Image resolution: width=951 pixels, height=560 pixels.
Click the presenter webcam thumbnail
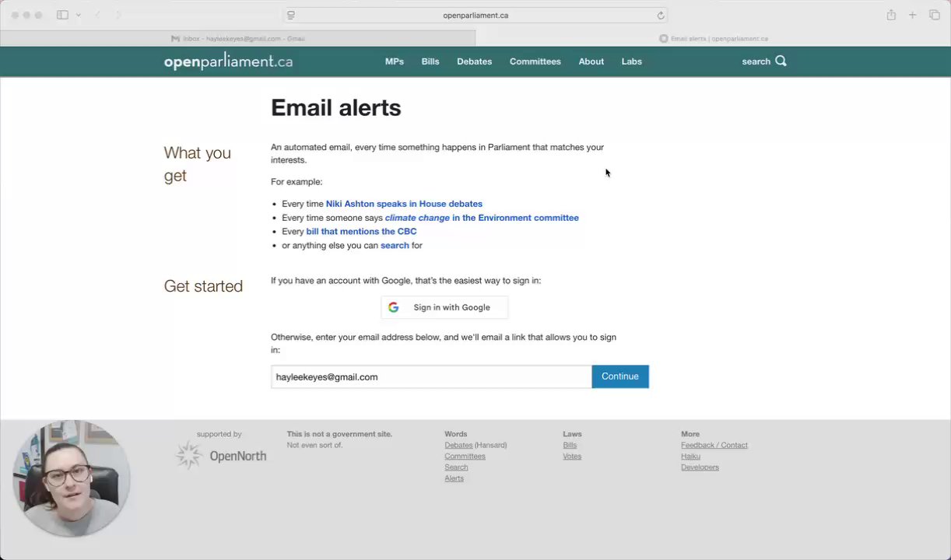(72, 478)
